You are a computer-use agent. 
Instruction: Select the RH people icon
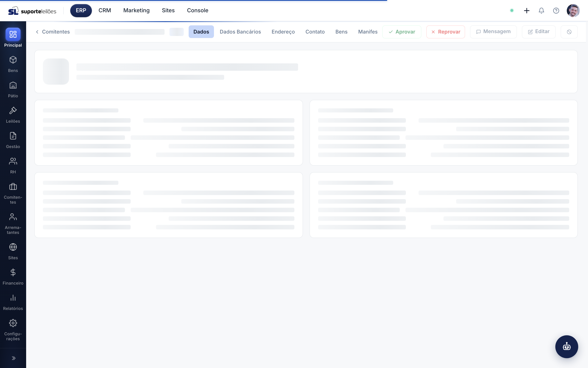pos(13,161)
